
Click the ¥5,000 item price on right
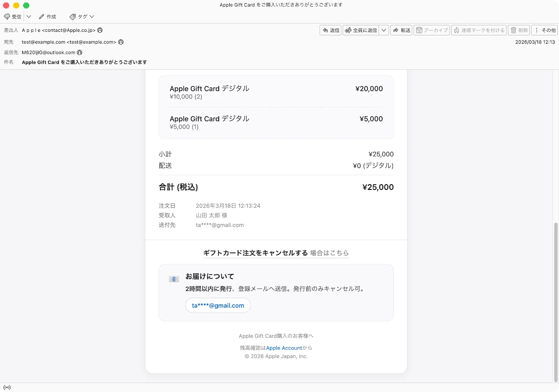coord(371,119)
